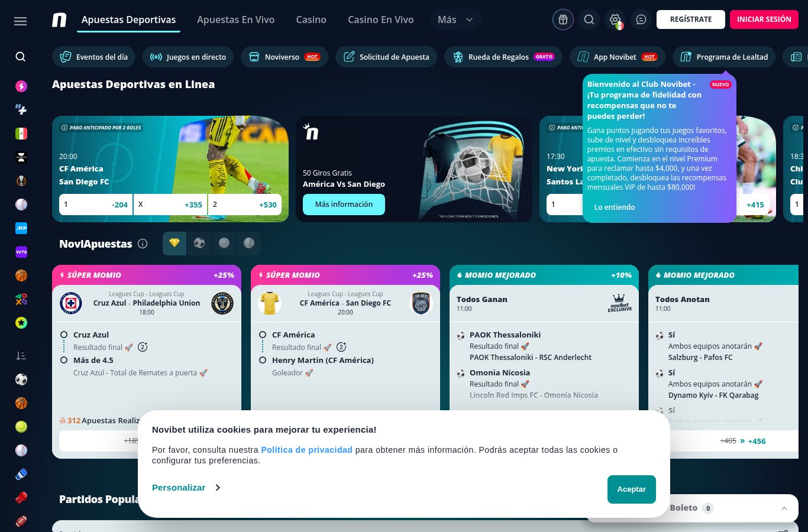Open the hamburger main menu
The image size is (808, 532).
[x=20, y=21]
